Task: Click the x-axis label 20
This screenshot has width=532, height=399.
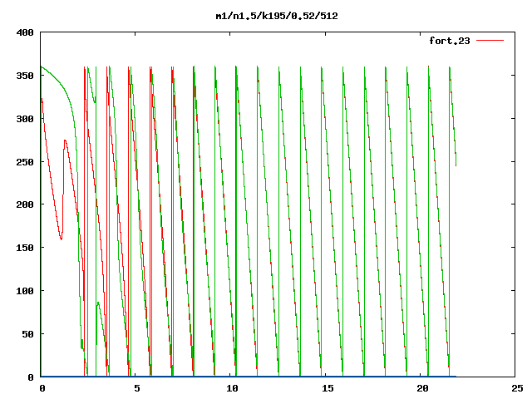Action: point(422,388)
